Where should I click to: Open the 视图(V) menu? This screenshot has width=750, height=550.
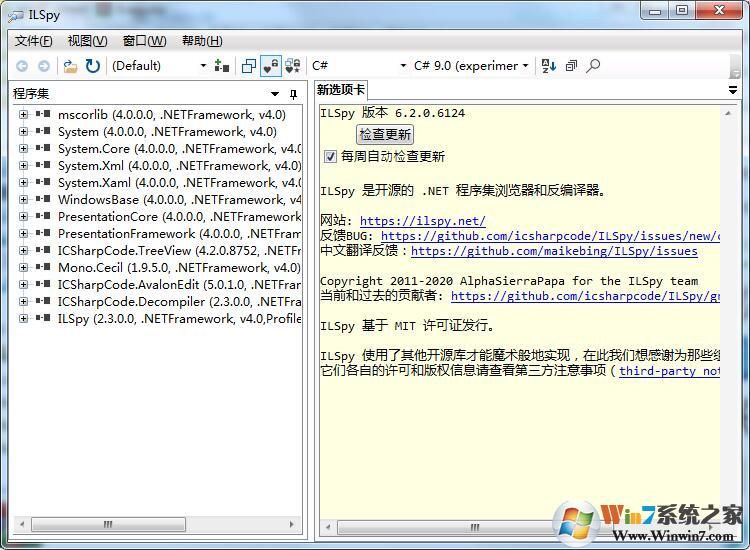pyautogui.click(x=88, y=41)
